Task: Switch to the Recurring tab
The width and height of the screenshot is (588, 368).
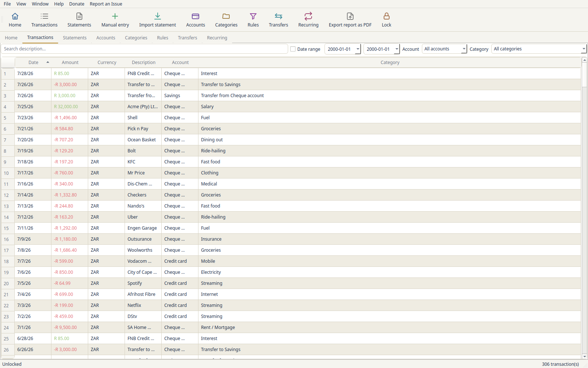Action: pos(217,38)
